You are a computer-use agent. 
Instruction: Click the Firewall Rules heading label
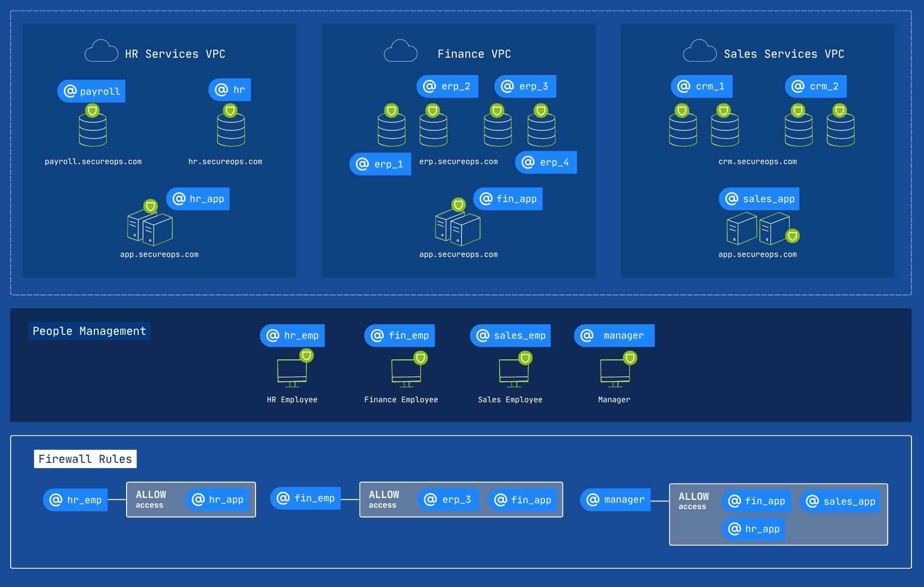(85, 459)
